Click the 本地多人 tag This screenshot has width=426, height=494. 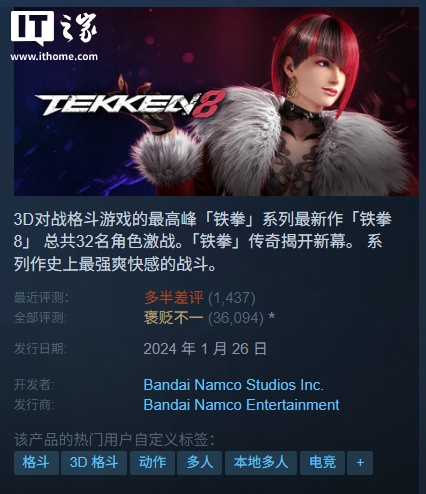(261, 463)
